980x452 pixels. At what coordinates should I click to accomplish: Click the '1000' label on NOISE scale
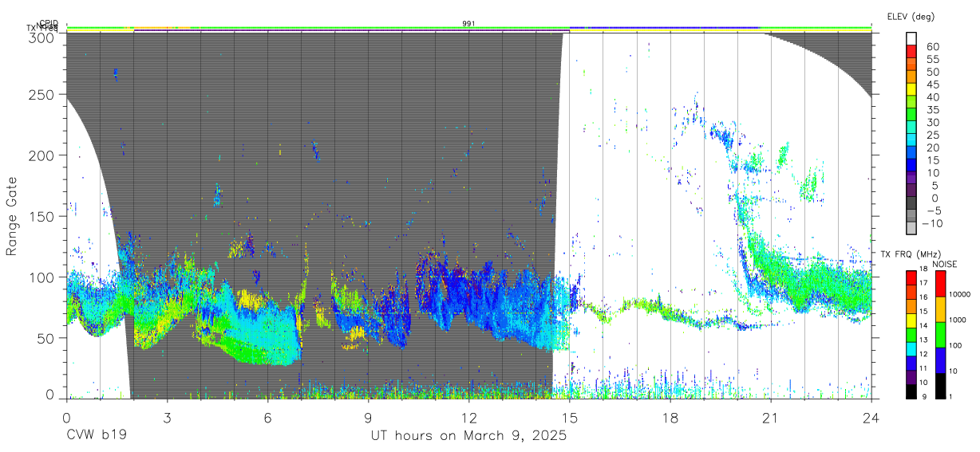(958, 320)
